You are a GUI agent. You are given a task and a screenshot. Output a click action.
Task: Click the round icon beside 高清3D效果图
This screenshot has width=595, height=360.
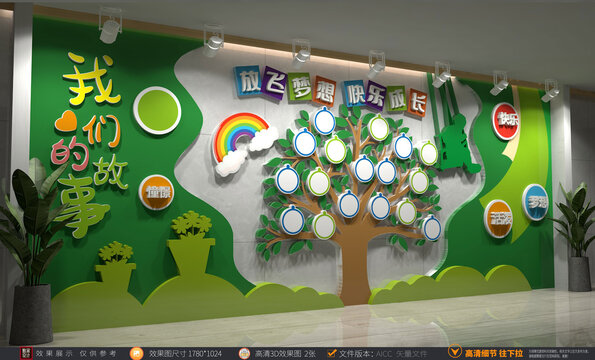point(244,354)
